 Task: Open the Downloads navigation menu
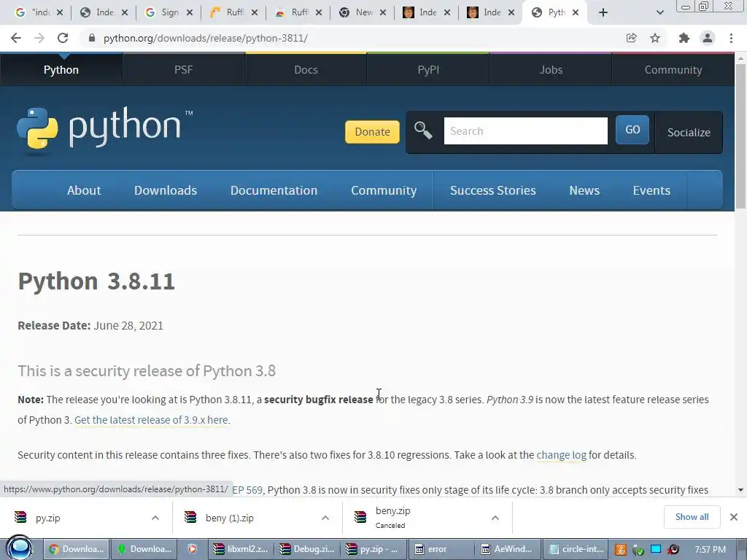tap(166, 190)
